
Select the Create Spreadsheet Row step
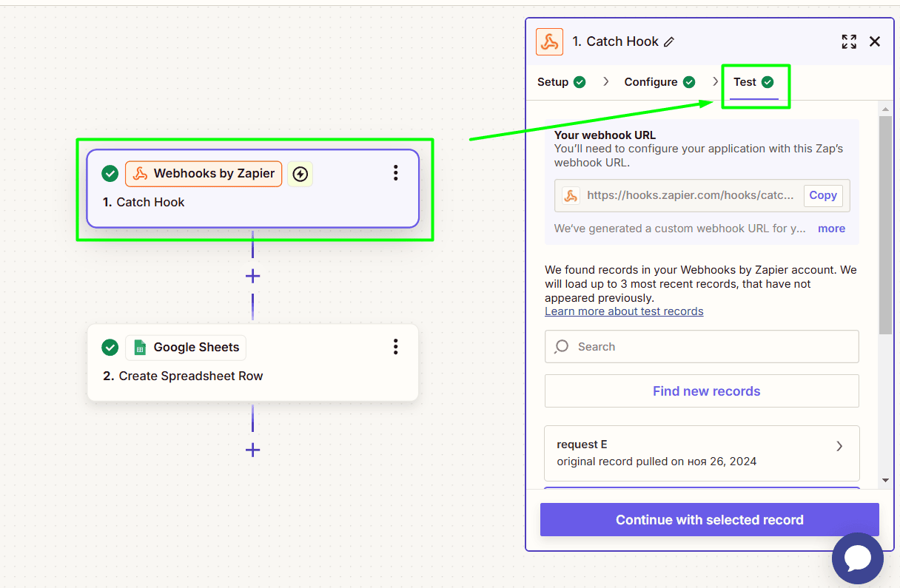[x=252, y=363]
